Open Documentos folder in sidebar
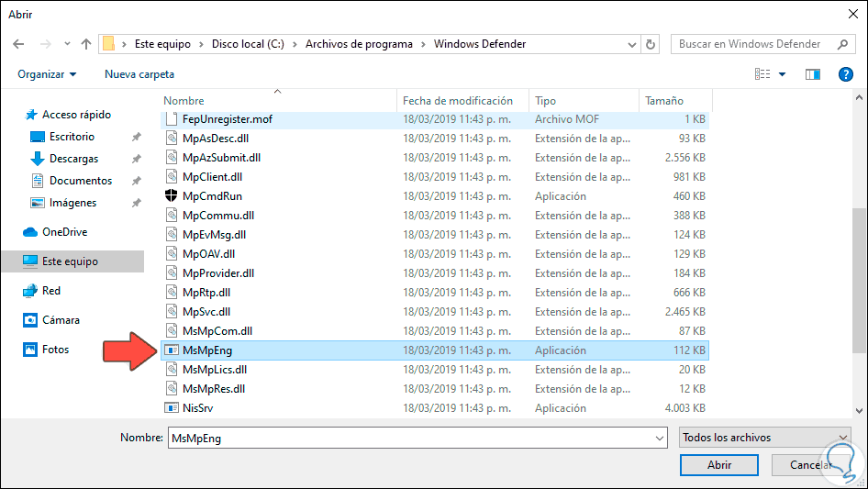868x489 pixels. [80, 181]
